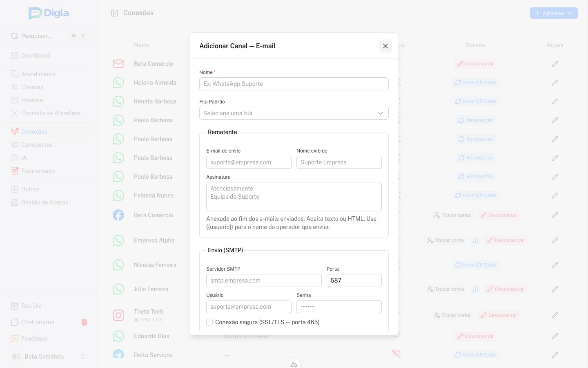Open Faturamento in sidebar
The width and height of the screenshot is (588, 368).
pos(49,171)
